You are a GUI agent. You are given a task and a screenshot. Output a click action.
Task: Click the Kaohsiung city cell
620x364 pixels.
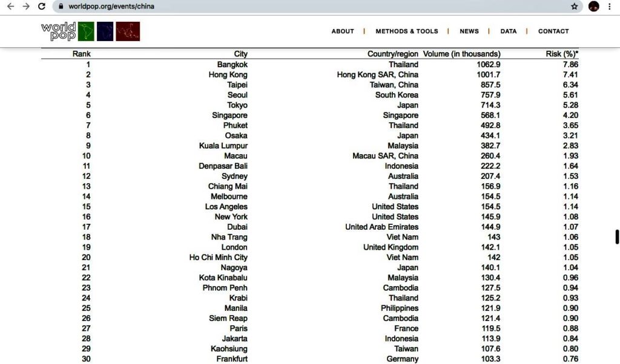click(229, 349)
